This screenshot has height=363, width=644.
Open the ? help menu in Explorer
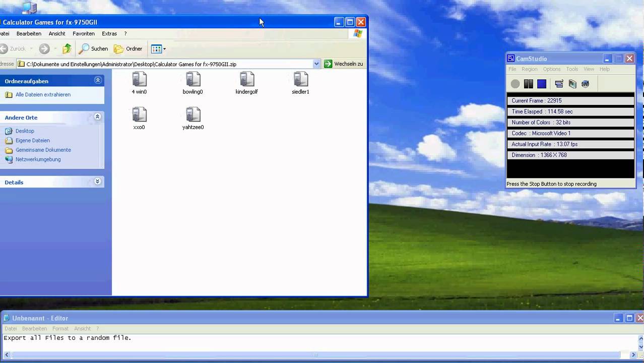[125, 34]
